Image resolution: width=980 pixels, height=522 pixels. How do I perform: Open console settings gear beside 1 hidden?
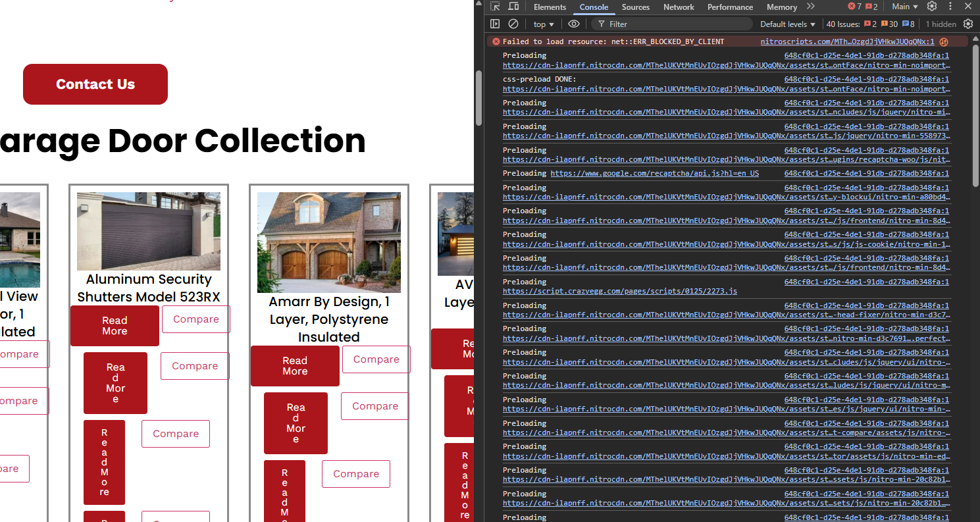[x=968, y=24]
